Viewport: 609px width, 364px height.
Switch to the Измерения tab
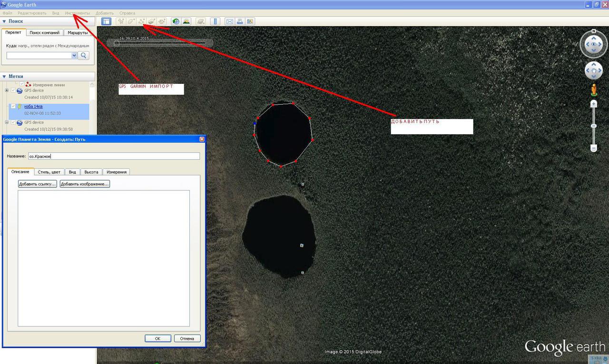116,172
